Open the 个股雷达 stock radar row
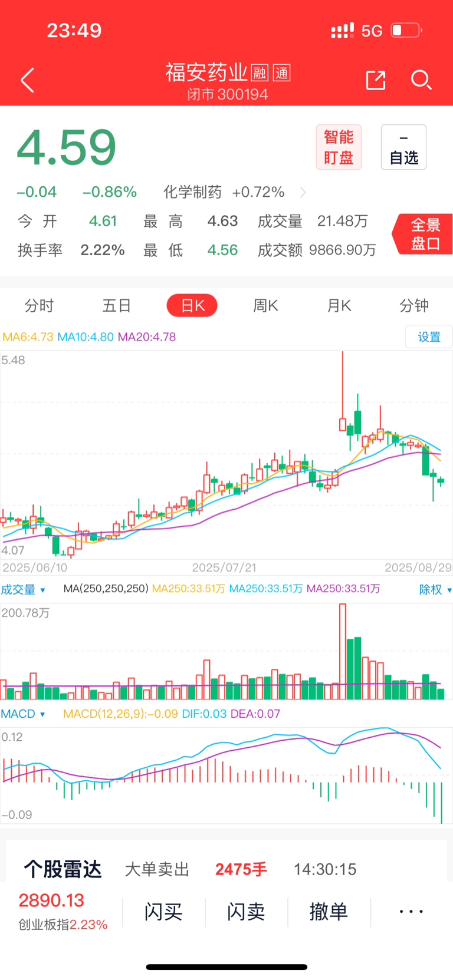 click(226, 869)
